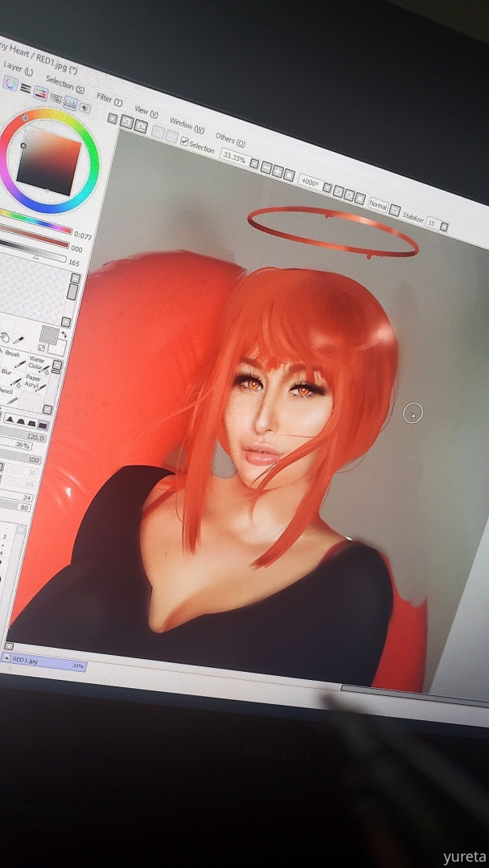Select the color wheel panel icon

click(10, 83)
